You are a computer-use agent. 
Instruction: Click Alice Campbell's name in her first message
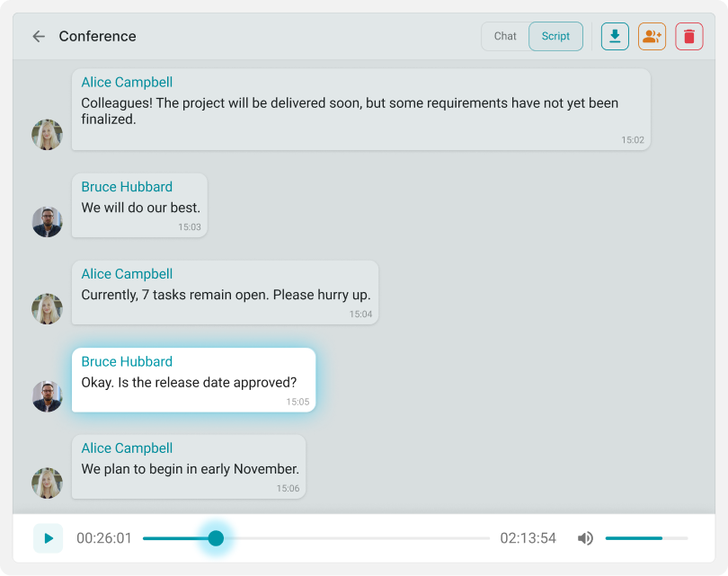point(127,82)
